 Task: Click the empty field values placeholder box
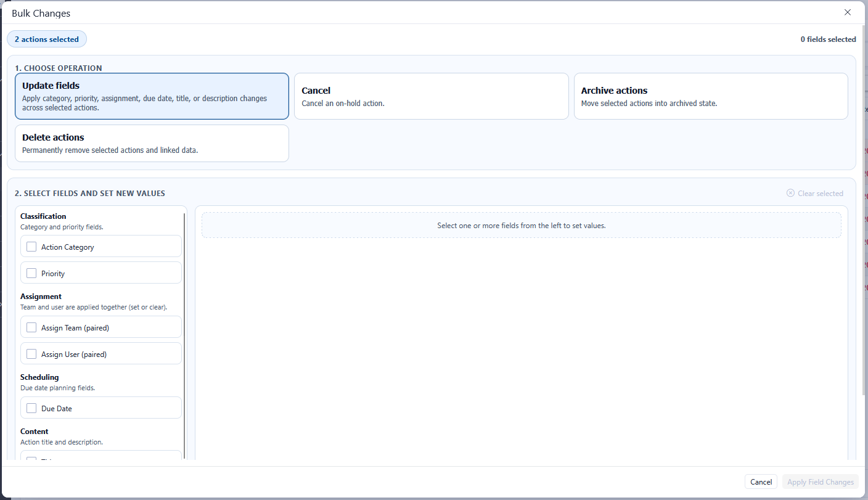coord(521,226)
